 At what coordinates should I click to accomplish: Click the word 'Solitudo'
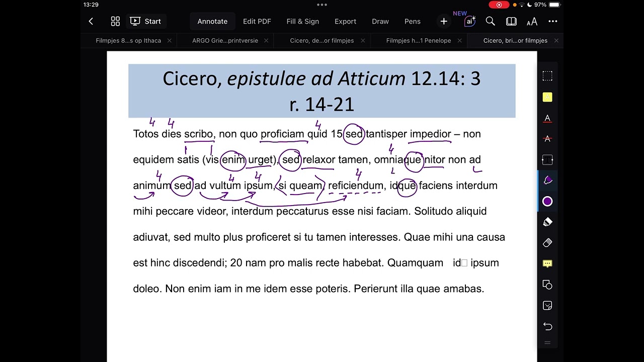(x=434, y=211)
